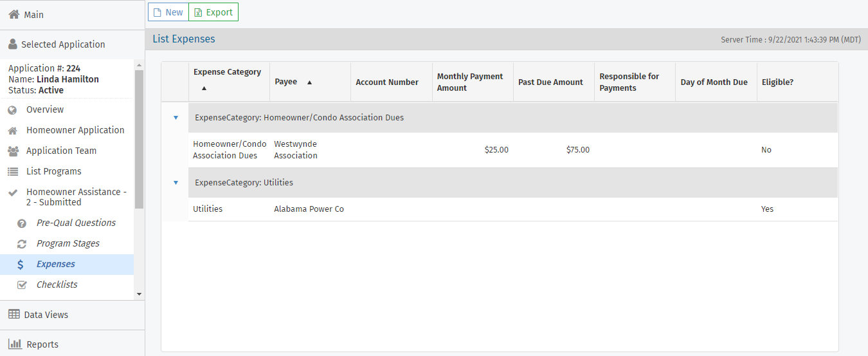Click the sidebar scroll up arrow

pos(140,64)
